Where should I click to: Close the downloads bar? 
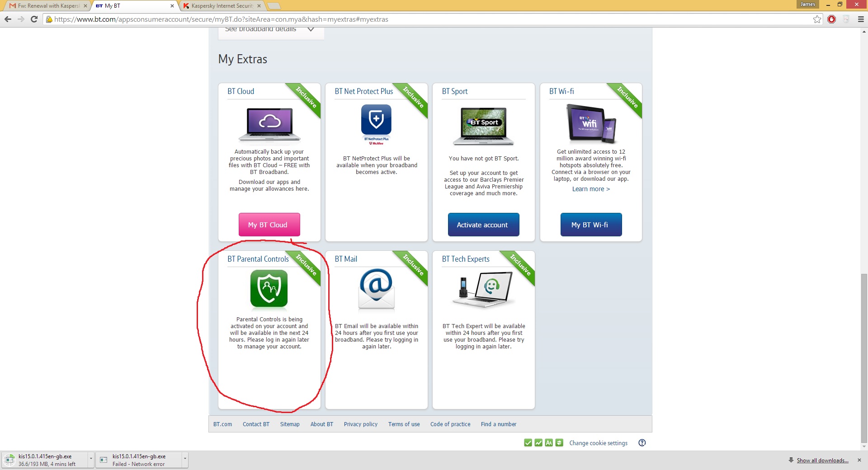pos(859,460)
